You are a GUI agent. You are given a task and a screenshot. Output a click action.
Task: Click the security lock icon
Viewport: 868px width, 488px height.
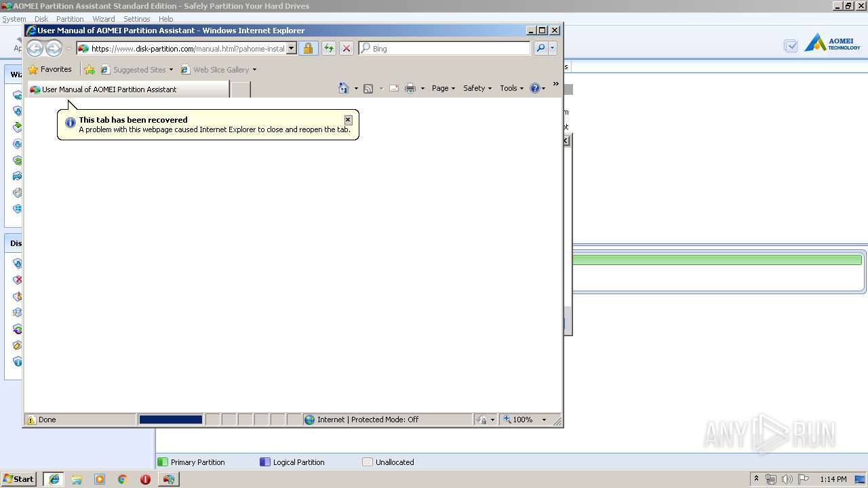point(308,49)
